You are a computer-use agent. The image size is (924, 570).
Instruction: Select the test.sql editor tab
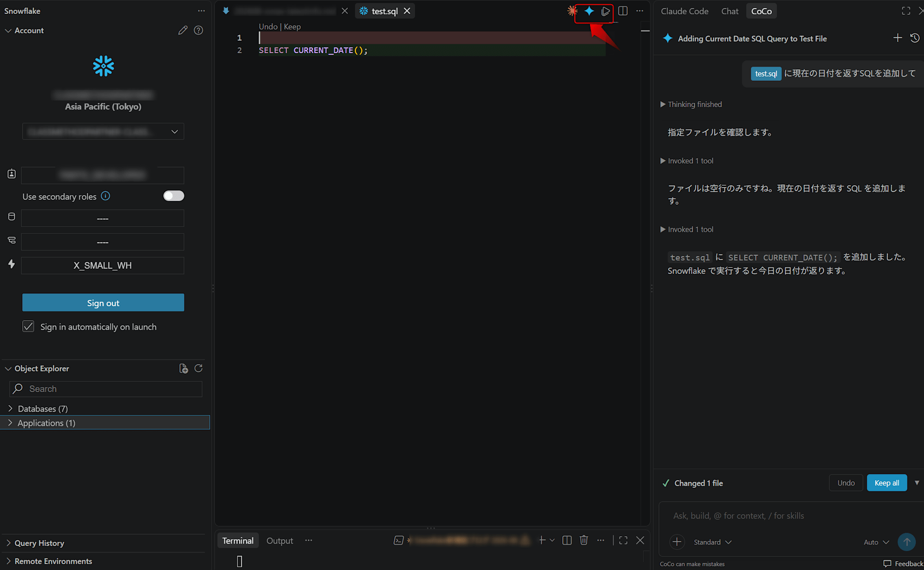[x=384, y=11]
